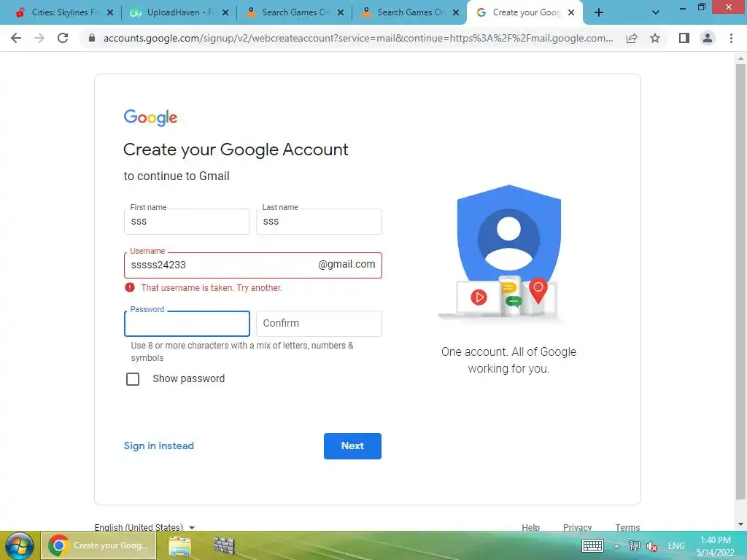This screenshot has height=560, width=747.
Task: Open the Help link in footer
Action: click(530, 527)
